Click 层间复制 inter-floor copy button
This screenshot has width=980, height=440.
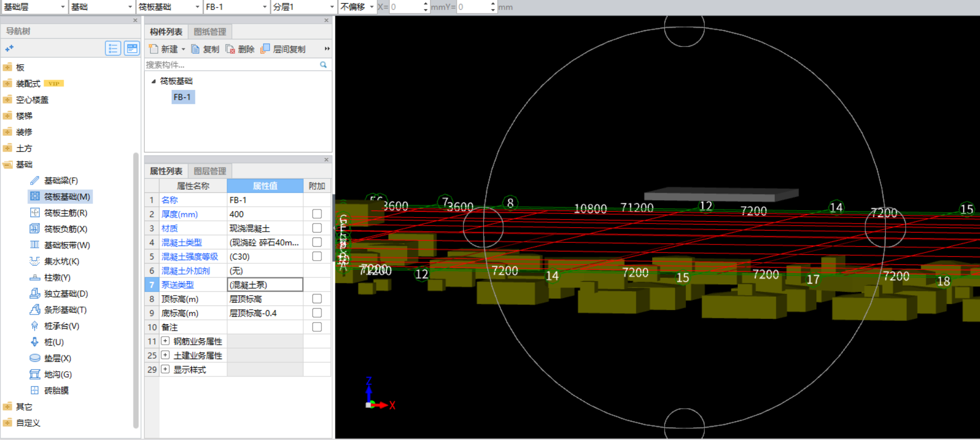pos(283,49)
